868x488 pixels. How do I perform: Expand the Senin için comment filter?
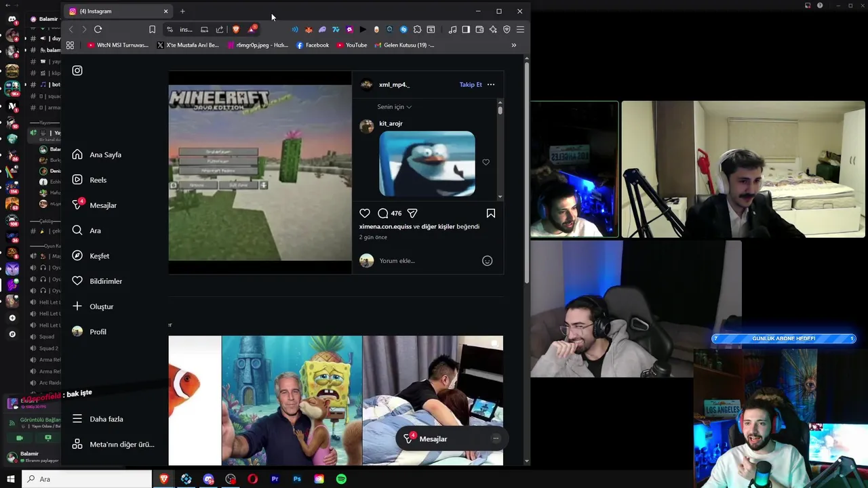tap(395, 107)
